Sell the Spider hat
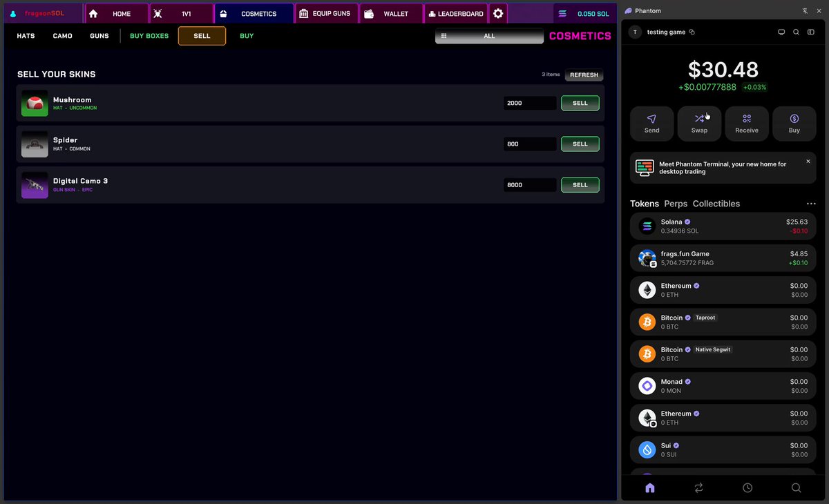Screen dimensions: 829x504 (x=580, y=144)
